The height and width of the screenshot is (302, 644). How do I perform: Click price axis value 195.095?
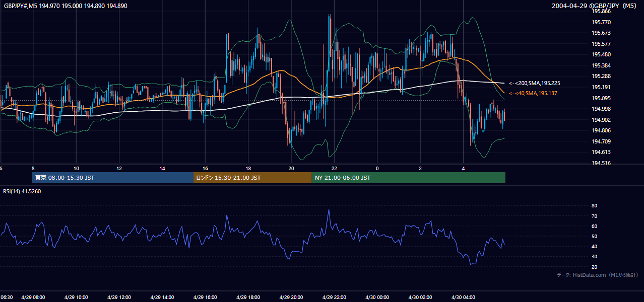click(601, 98)
